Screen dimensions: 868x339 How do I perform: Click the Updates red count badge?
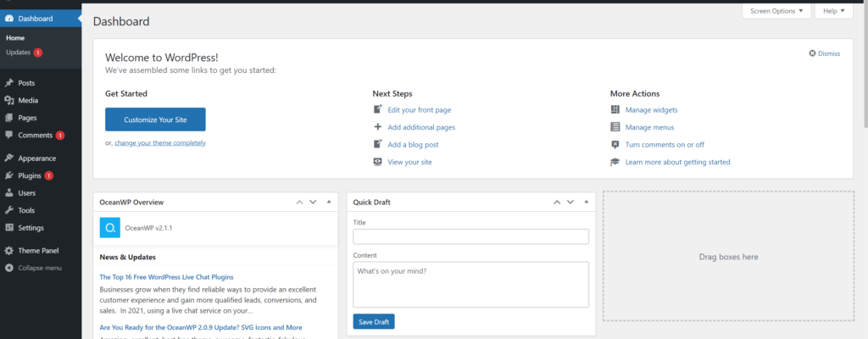pos(37,53)
